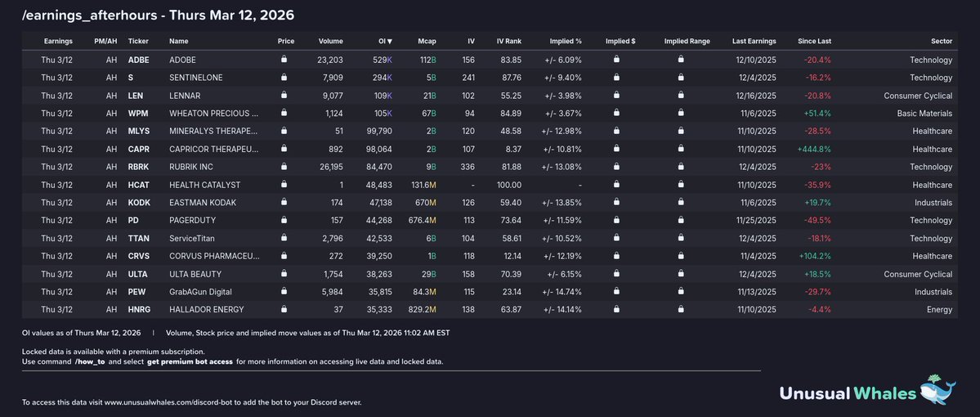Sort by the Volume column header

[x=331, y=42]
